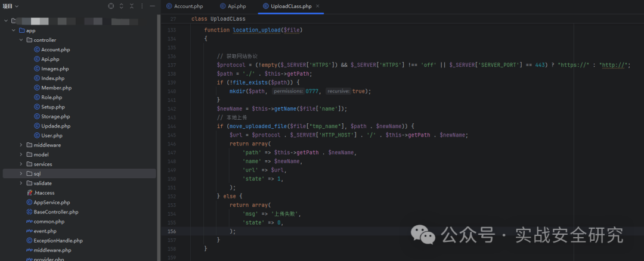This screenshot has height=261, width=644.
Task: Open Setup.php in the project tree
Action: 53,107
